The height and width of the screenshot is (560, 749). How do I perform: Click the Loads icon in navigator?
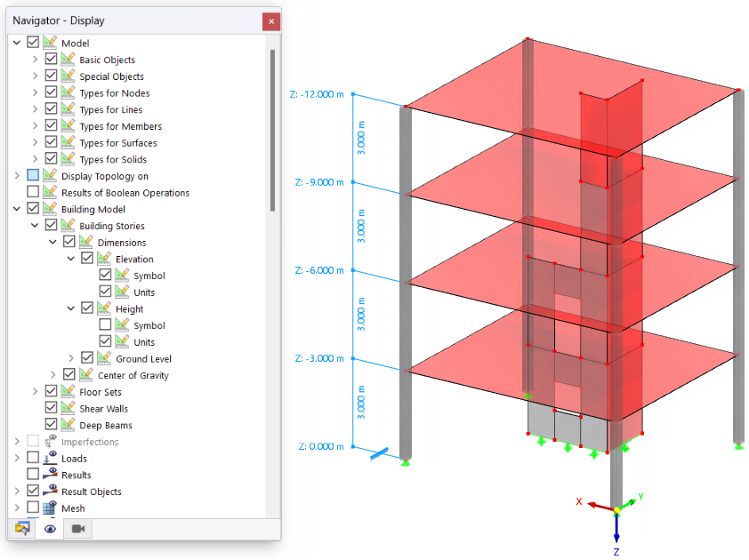pyautogui.click(x=50, y=458)
